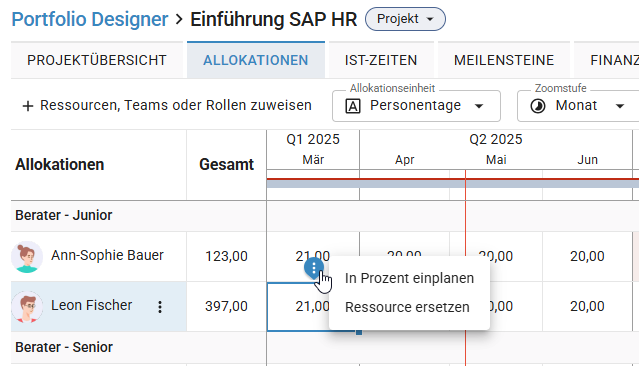Open the Meilensteine tab
The height and width of the screenshot is (366, 639).
(504, 60)
